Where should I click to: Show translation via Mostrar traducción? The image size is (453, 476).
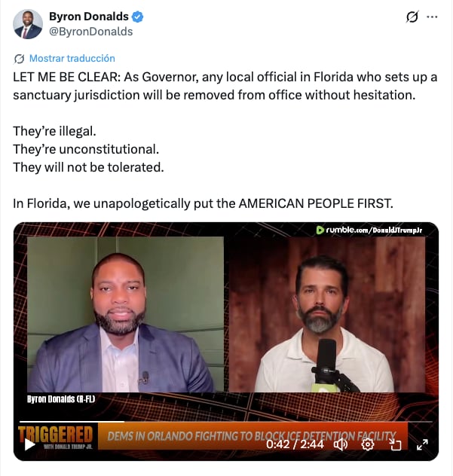(72, 58)
